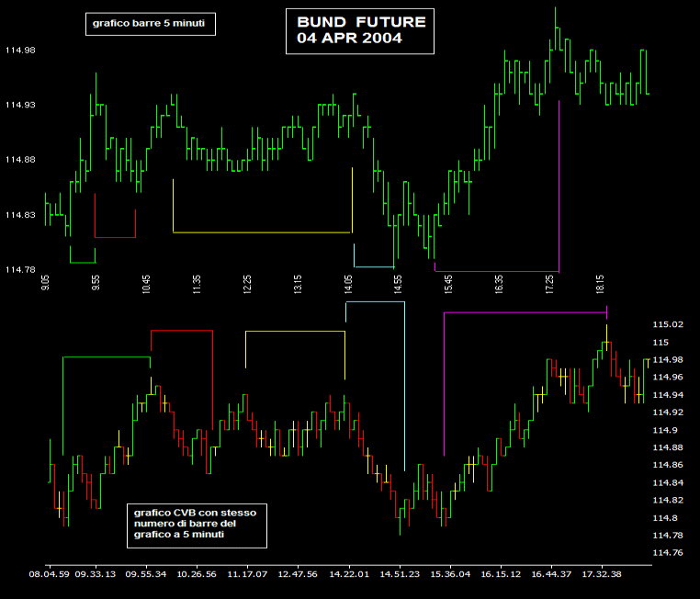The image size is (700, 599).
Task: Select the 114.76 price label
Action: 668,553
